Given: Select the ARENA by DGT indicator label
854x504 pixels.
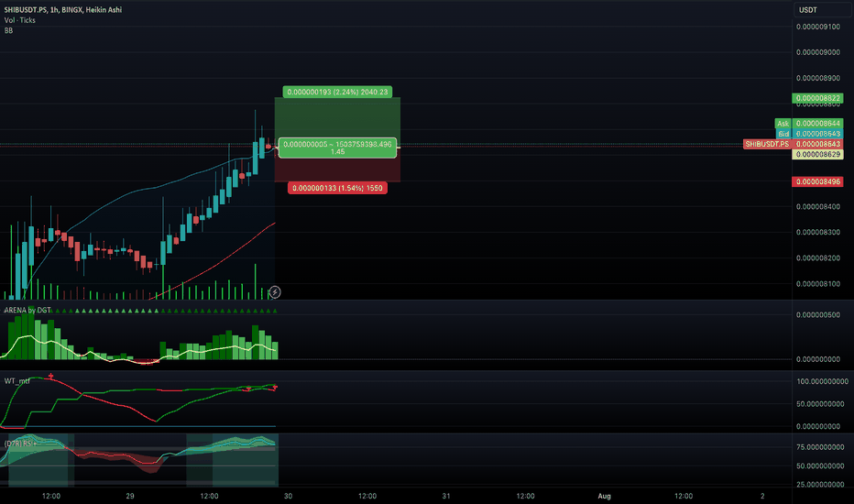Looking at the screenshot, I should 27,310.
